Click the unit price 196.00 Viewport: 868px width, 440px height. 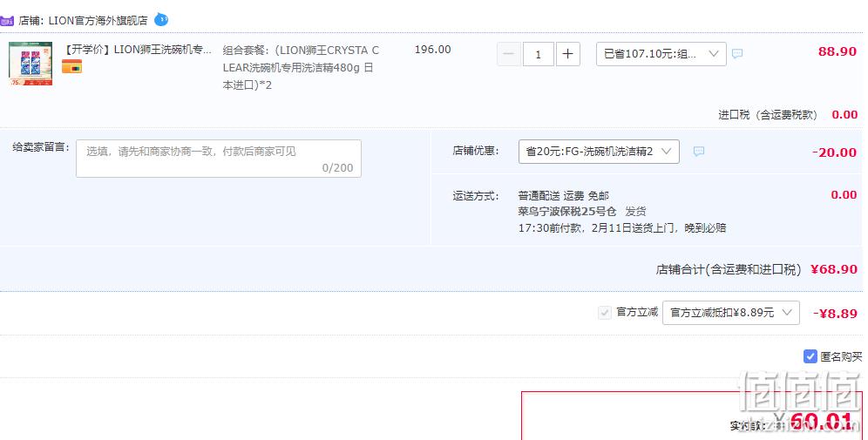tap(432, 50)
